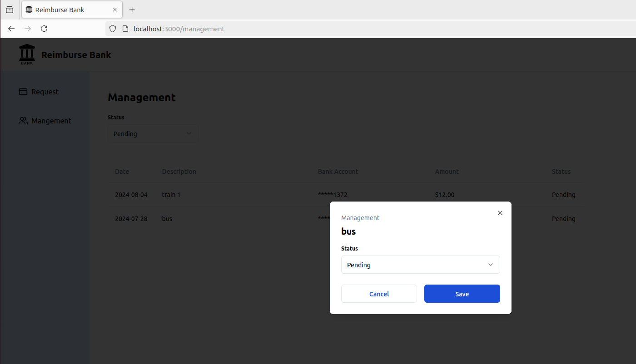The width and height of the screenshot is (636, 364).
Task: Click the Status column header
Action: click(561, 172)
